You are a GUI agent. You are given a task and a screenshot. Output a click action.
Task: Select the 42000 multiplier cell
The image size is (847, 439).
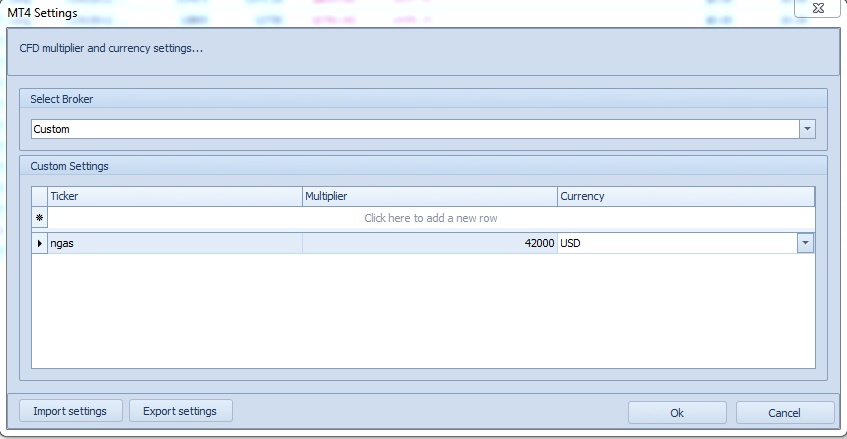pyautogui.click(x=430, y=243)
